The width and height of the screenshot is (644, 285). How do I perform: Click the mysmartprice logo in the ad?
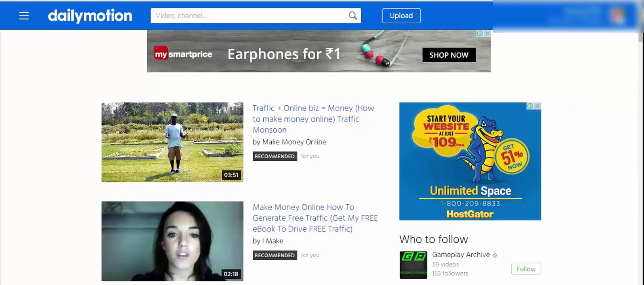click(183, 53)
